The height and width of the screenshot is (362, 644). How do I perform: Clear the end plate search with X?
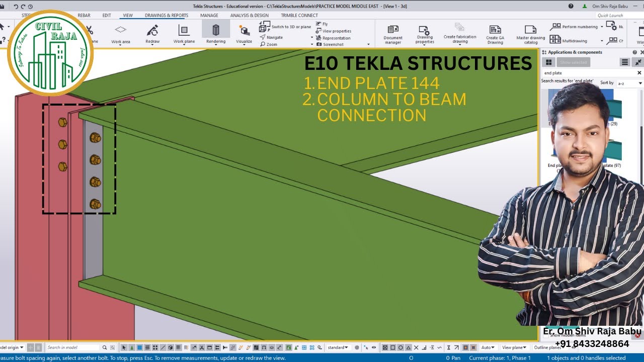coord(639,73)
